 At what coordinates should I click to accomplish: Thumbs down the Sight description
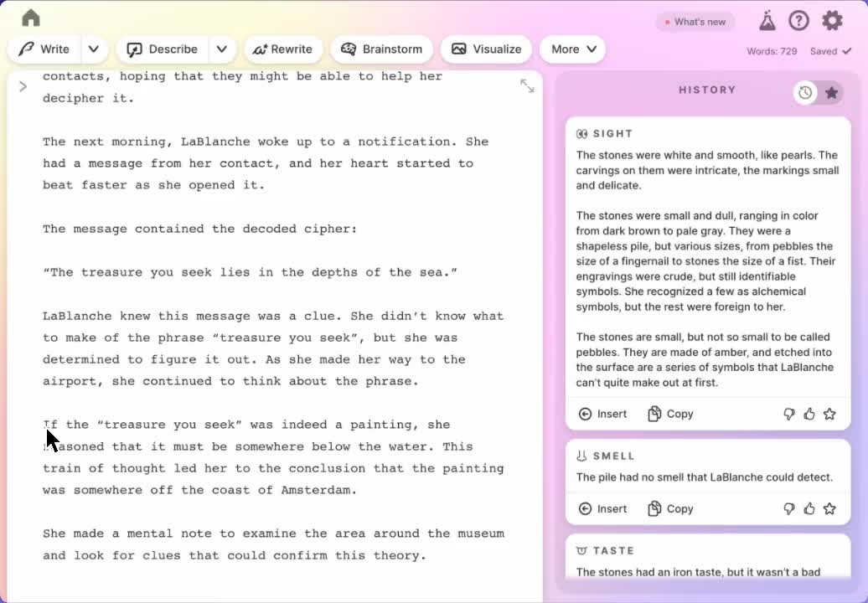(x=788, y=414)
